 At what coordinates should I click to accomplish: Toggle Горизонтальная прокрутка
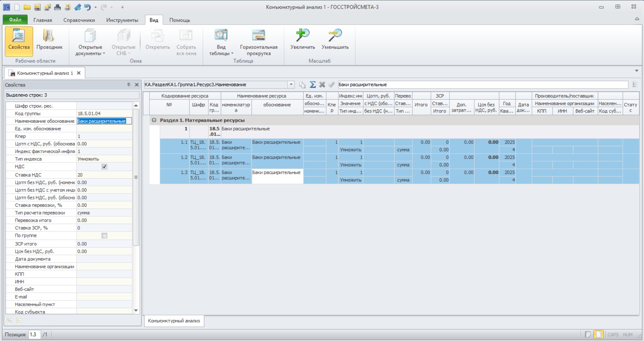pos(259,42)
